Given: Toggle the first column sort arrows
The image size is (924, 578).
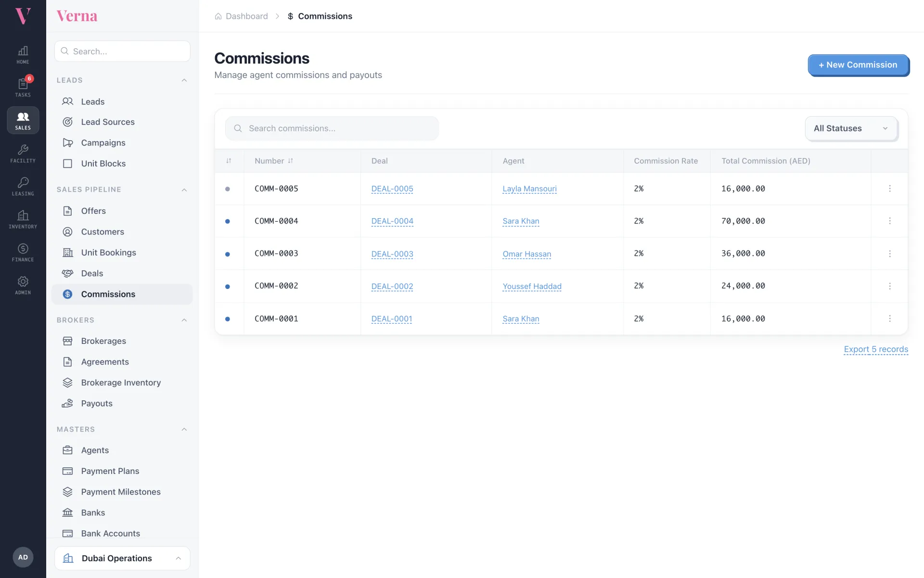Looking at the screenshot, I should 229,161.
